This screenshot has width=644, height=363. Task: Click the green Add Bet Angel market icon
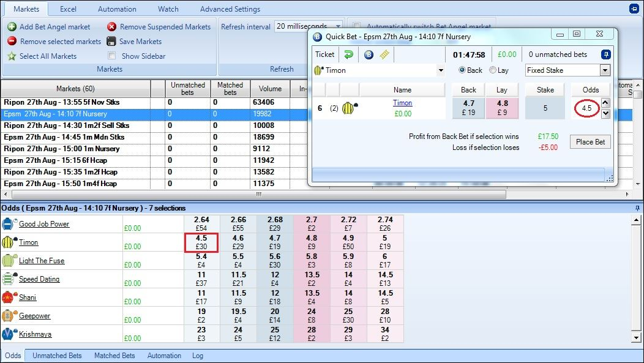point(12,27)
